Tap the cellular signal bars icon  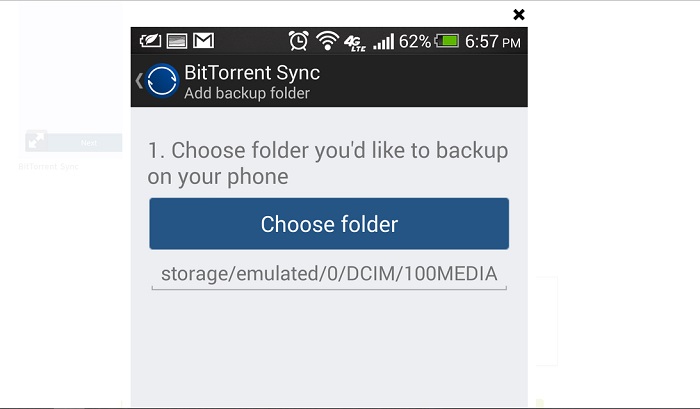point(383,42)
